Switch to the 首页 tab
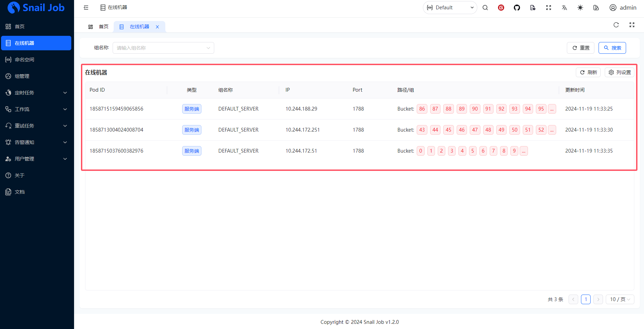 click(x=99, y=27)
